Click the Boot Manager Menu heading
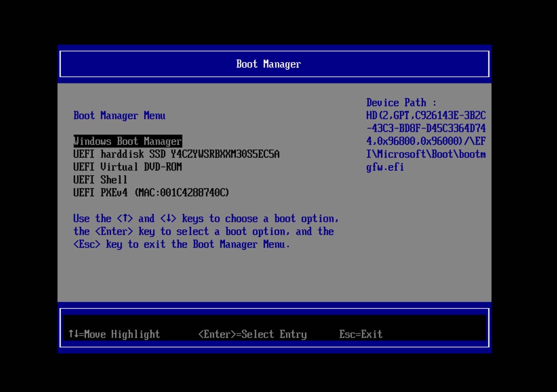 (119, 116)
